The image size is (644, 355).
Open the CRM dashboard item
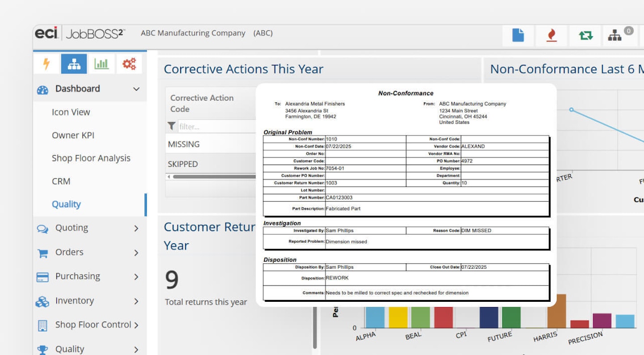coord(61,182)
